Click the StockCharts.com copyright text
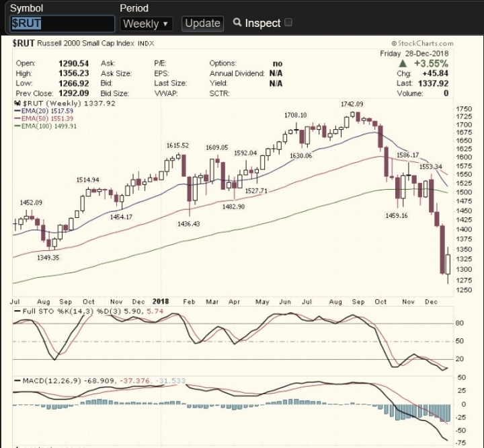 (422, 43)
